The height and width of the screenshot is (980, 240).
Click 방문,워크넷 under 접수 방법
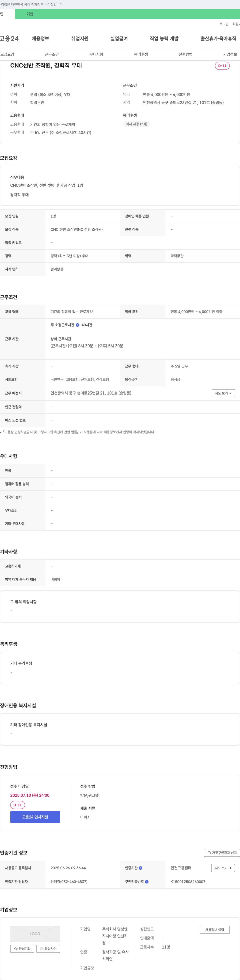89,795
